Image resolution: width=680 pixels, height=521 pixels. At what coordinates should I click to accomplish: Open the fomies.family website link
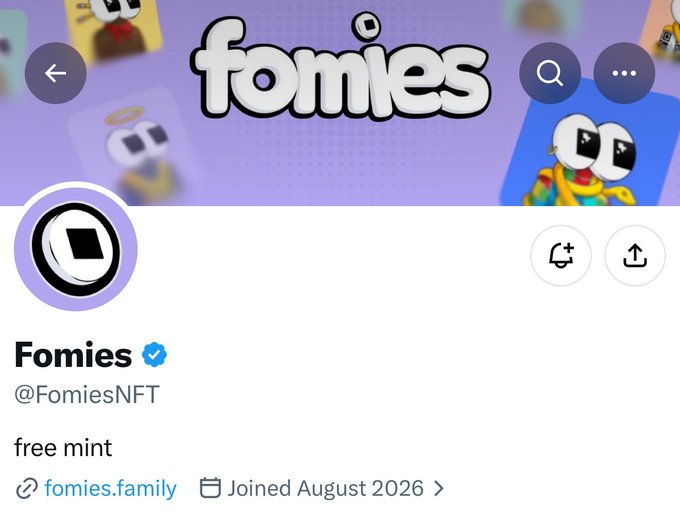coord(111,488)
